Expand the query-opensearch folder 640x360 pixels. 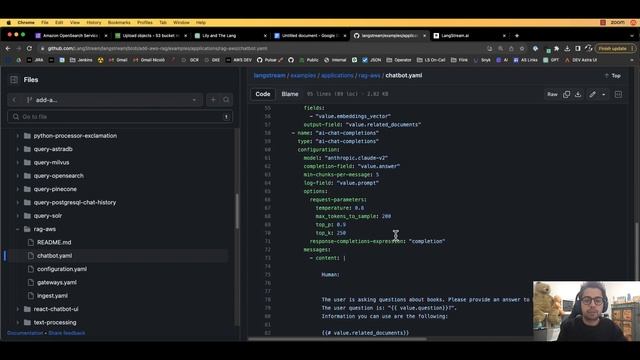pos(18,176)
